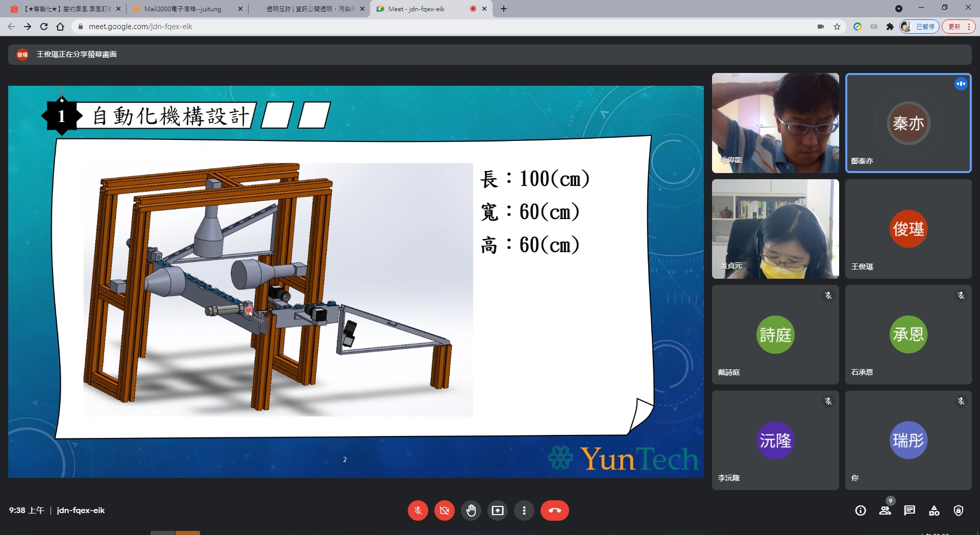Open the Chrome profile 已暫停 menu

pos(920,27)
